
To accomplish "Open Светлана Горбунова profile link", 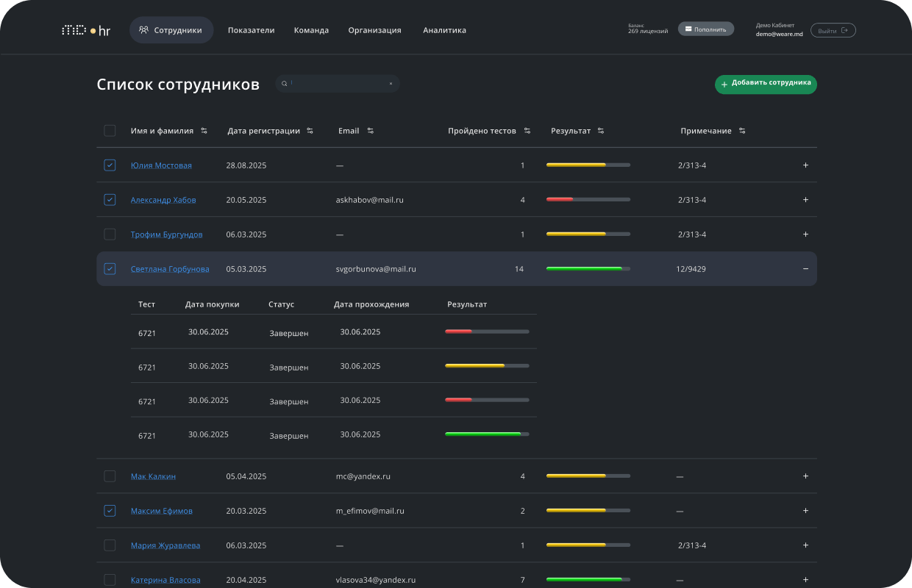I will point(170,269).
